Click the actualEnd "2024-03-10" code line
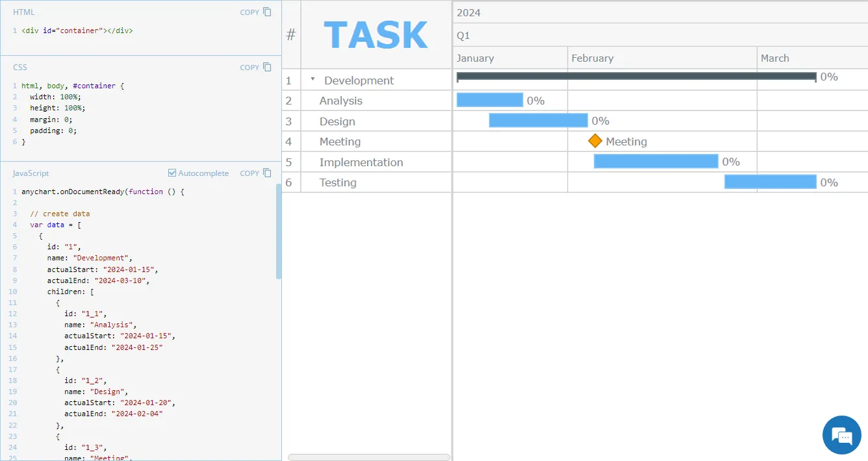The height and width of the screenshot is (461, 868). pos(98,280)
